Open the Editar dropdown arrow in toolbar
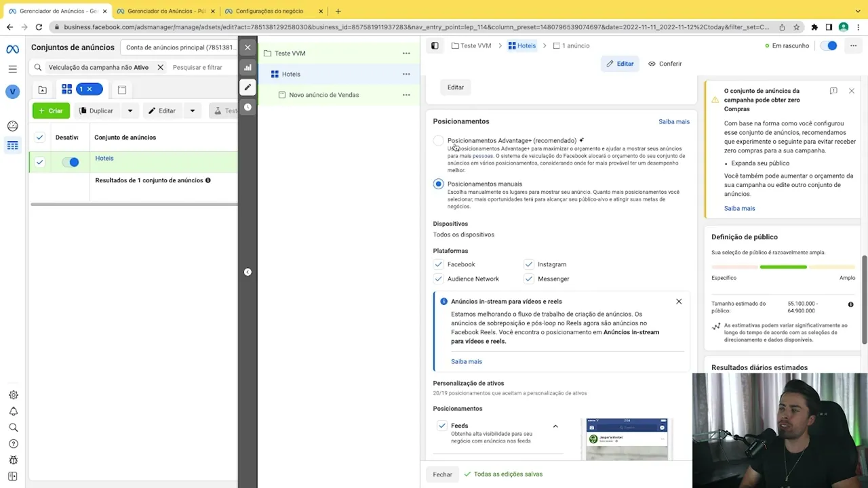 pos(192,110)
